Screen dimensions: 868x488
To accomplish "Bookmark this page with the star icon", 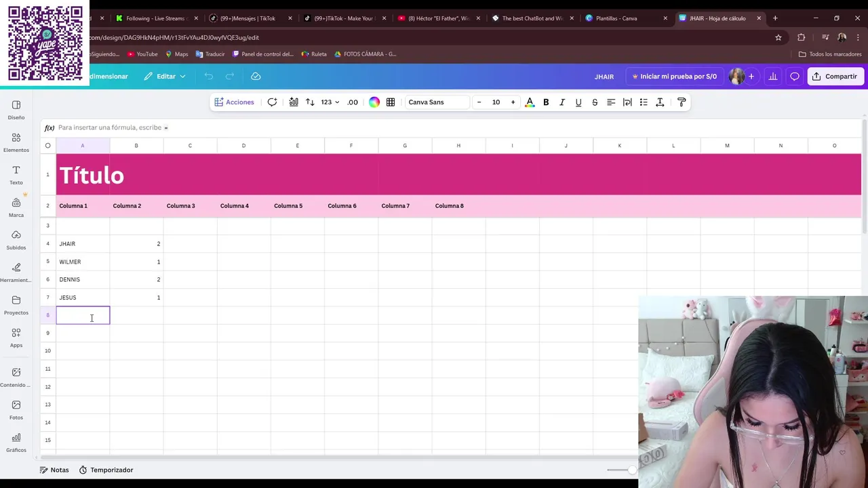I will click(778, 37).
